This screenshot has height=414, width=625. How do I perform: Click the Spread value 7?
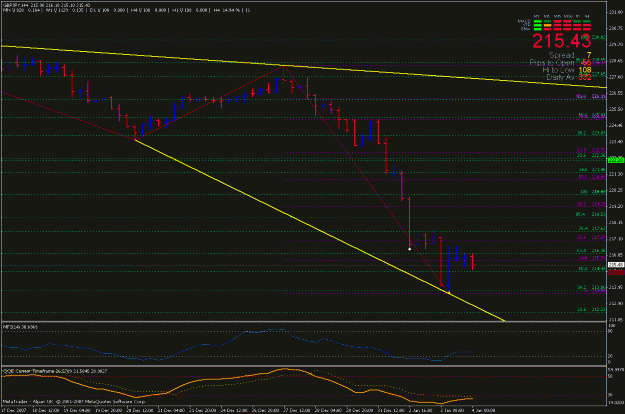tap(589, 55)
